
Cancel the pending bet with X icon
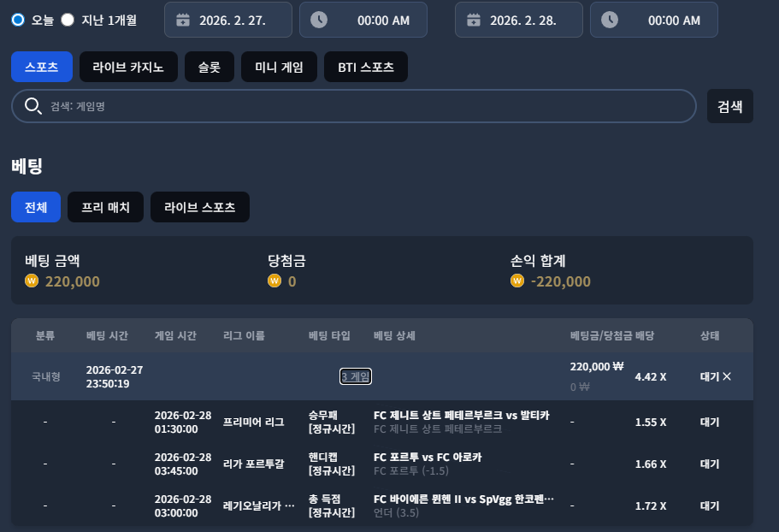click(x=727, y=376)
